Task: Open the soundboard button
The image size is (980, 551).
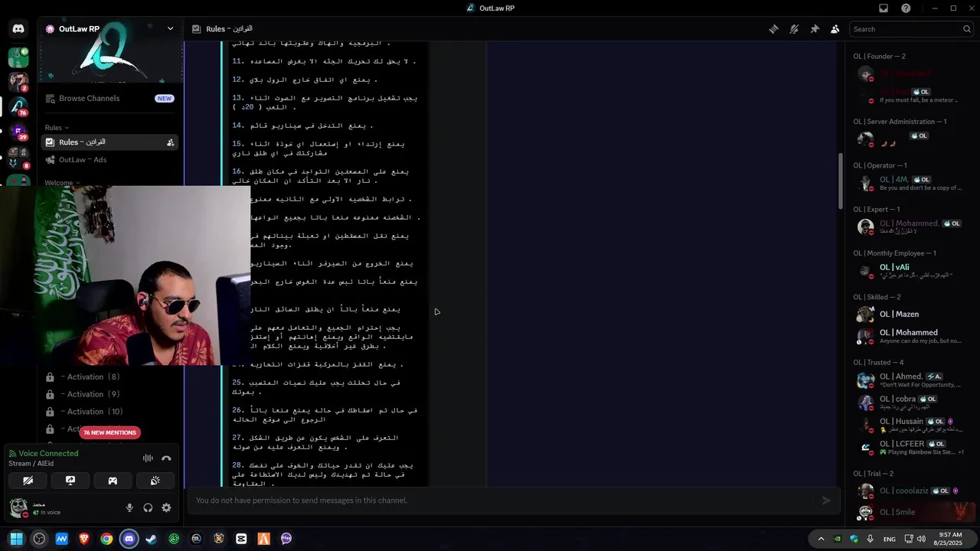Action: pyautogui.click(x=155, y=481)
